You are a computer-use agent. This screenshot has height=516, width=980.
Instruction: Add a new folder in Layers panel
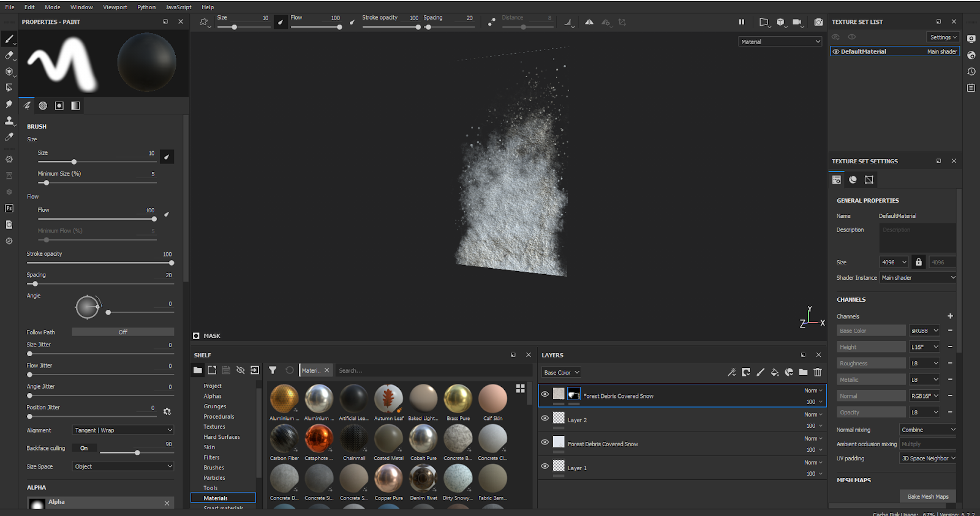tap(803, 372)
